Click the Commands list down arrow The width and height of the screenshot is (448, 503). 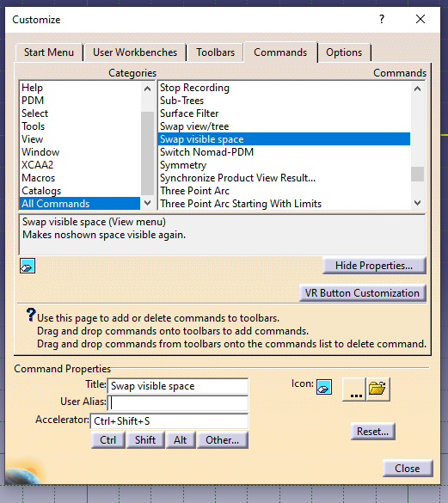418,203
